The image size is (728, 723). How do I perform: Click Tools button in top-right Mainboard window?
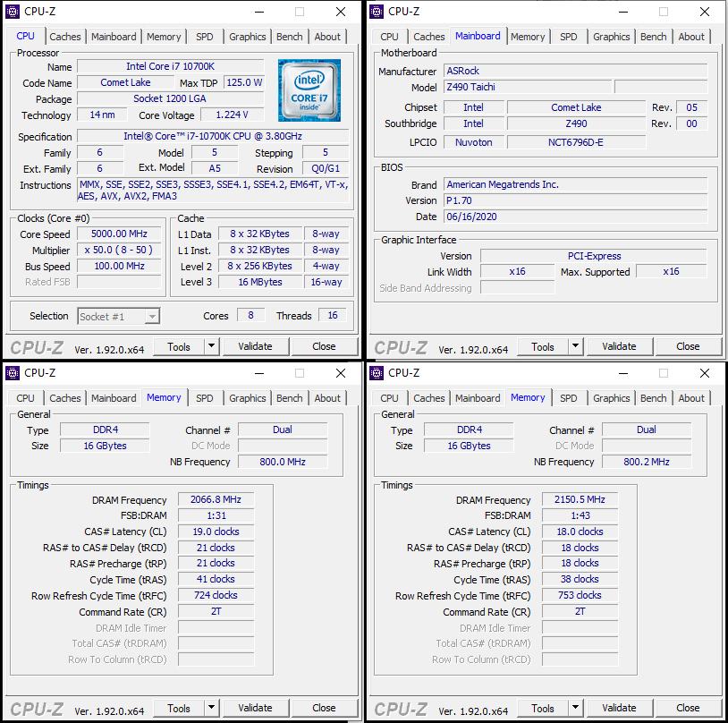click(543, 346)
